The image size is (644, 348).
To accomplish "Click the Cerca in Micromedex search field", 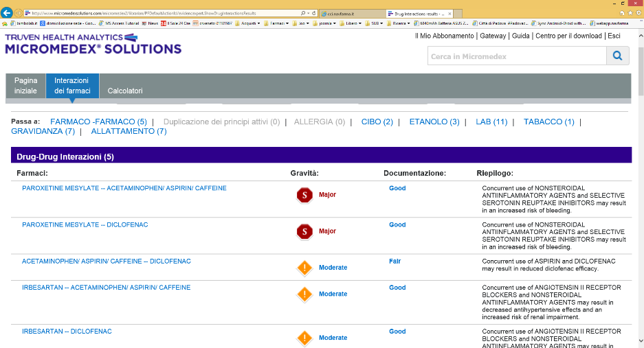I will tap(516, 56).
